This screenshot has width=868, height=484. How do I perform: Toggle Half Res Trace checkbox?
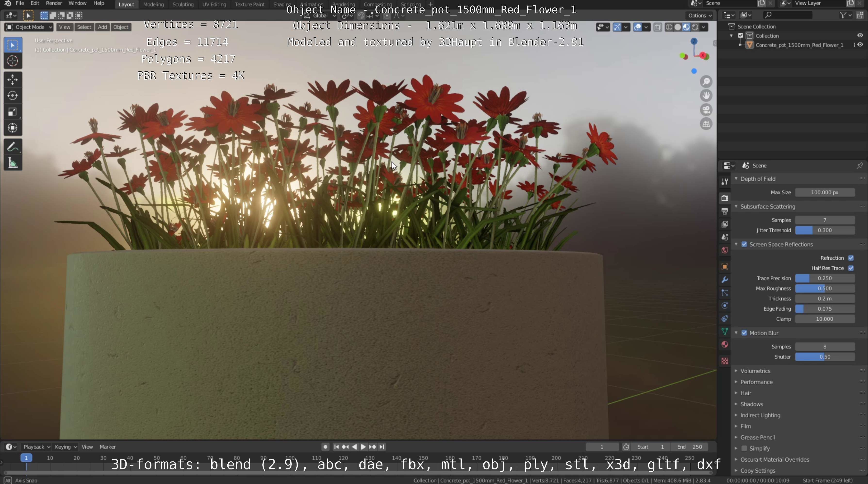[851, 268]
